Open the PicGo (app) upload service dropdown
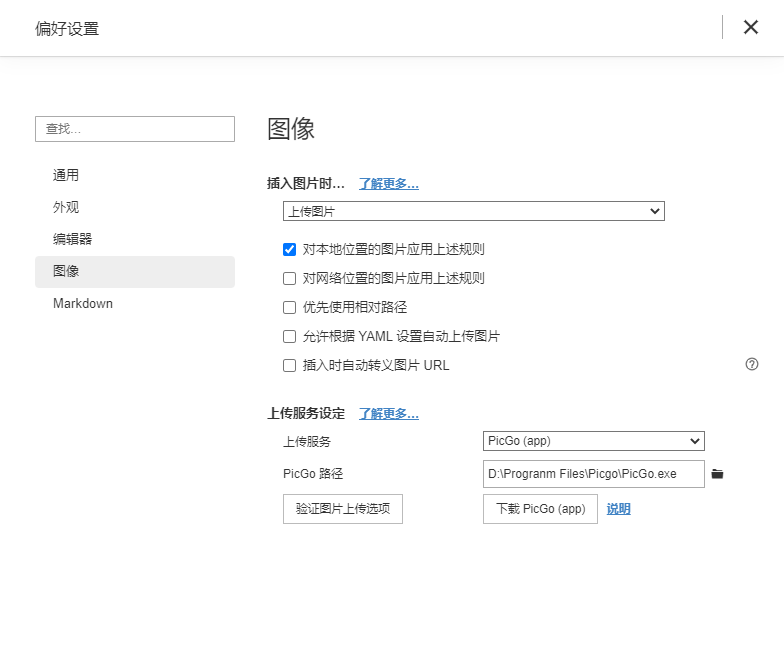 coord(594,441)
